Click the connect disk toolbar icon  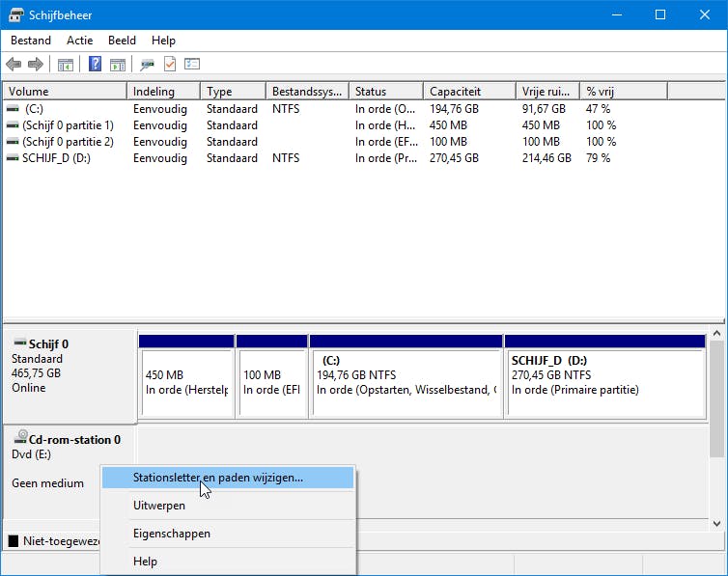click(147, 65)
